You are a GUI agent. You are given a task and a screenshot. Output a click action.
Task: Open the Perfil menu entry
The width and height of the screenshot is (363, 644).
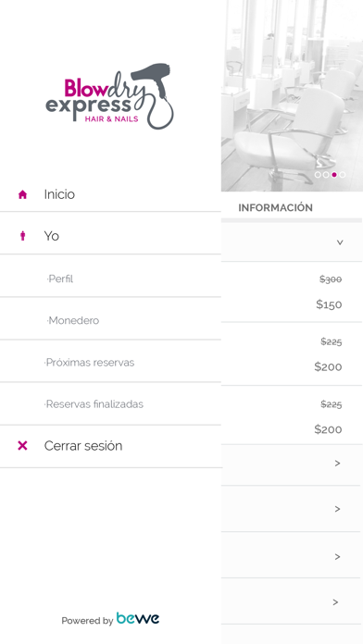pyautogui.click(x=110, y=279)
